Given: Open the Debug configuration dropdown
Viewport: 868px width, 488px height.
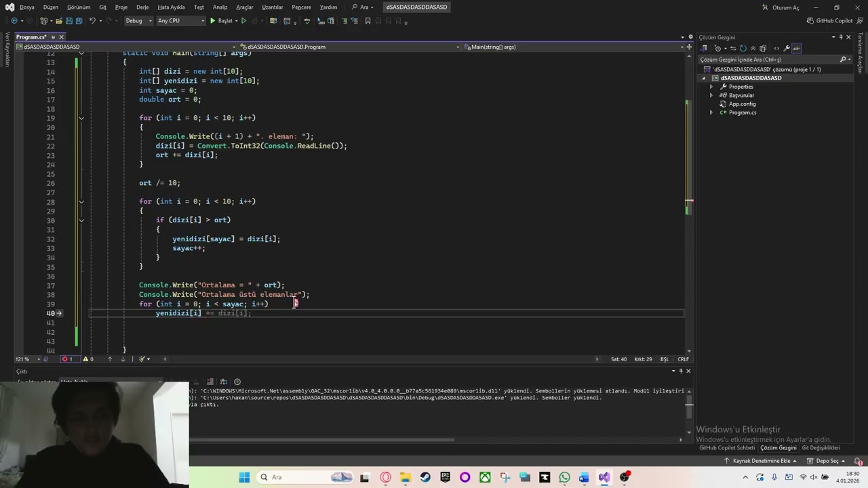Looking at the screenshot, I should click(x=138, y=21).
